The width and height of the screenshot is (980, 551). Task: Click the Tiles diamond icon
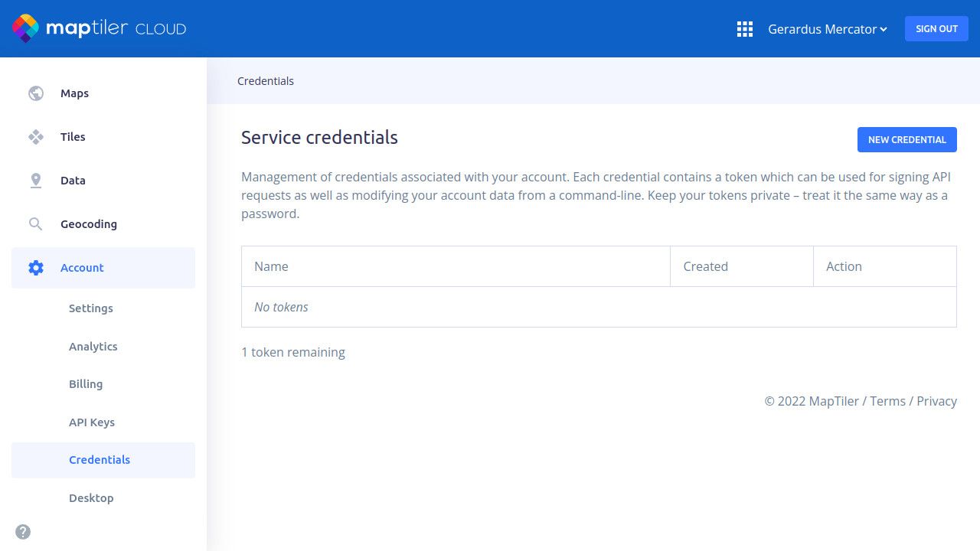click(x=36, y=137)
